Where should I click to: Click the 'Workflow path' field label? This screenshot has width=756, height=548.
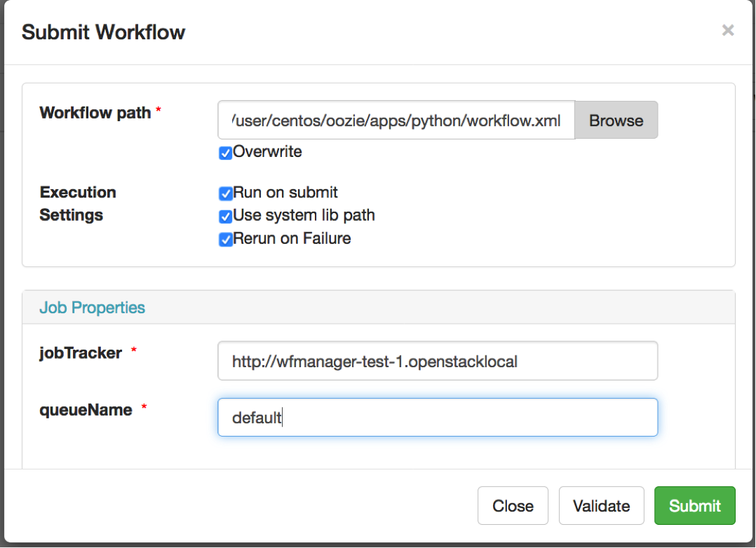pos(95,113)
